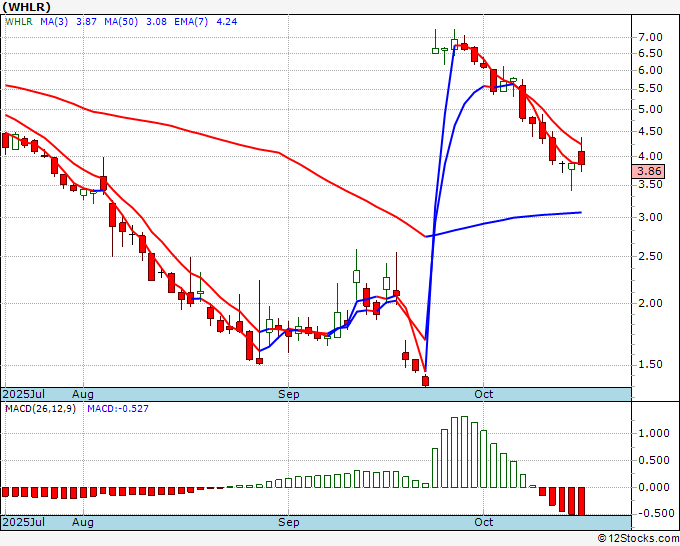Screen dimensions: 680x546
Task: Open the 12Stocks.com copyright link
Action: 638,539
